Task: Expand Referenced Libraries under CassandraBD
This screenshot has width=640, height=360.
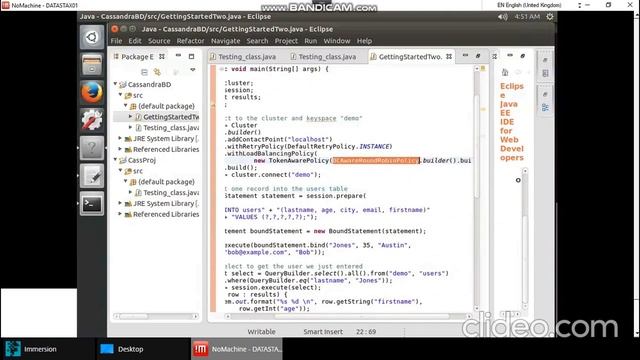Action: [x=120, y=149]
